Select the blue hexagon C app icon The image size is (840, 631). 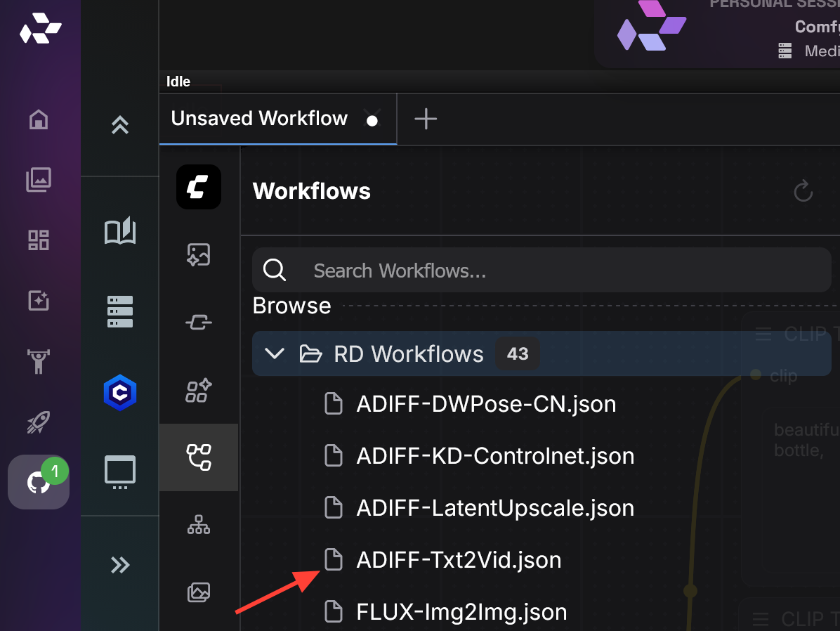tap(120, 392)
